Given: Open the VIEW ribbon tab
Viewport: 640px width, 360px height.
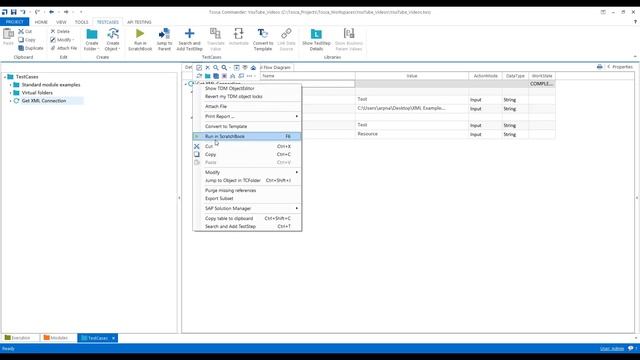Looking at the screenshot, I should click(x=61, y=22).
